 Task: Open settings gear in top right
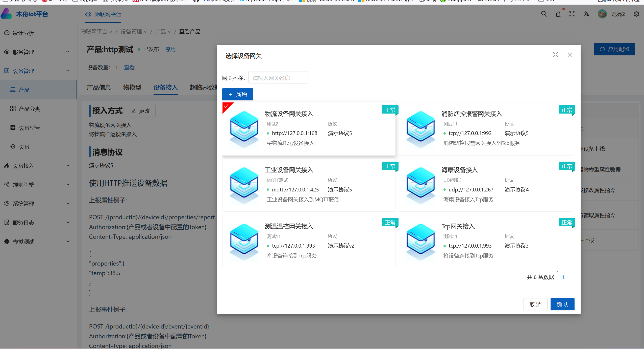(636, 14)
